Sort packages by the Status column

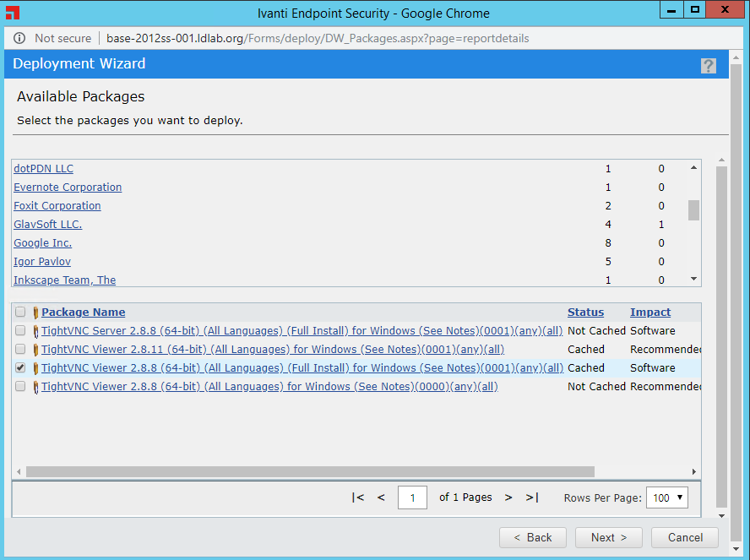[x=585, y=312]
